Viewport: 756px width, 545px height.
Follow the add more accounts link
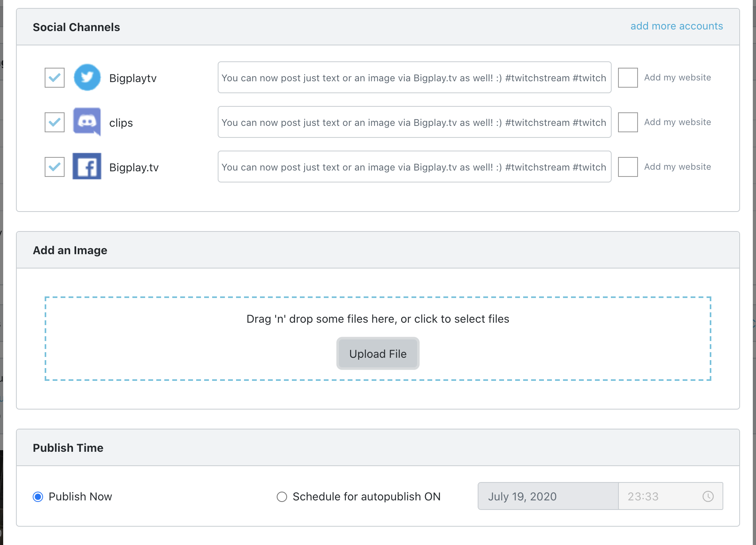[x=677, y=26]
